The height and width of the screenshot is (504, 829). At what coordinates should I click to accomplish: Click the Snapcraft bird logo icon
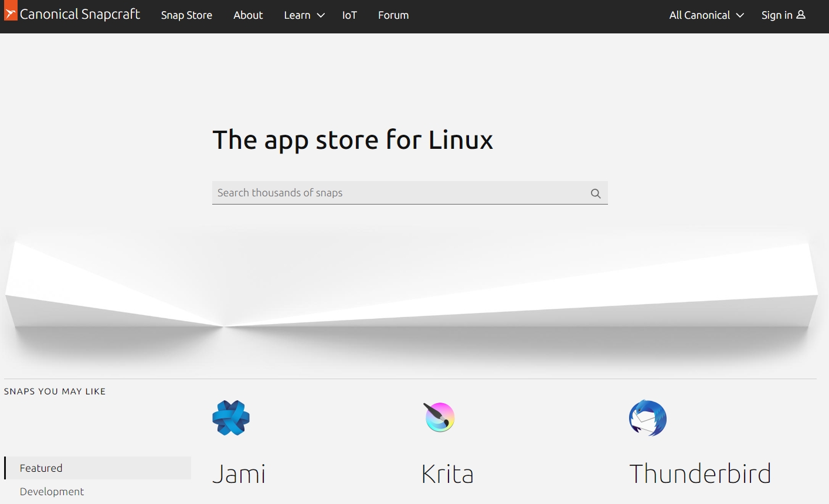click(x=11, y=10)
